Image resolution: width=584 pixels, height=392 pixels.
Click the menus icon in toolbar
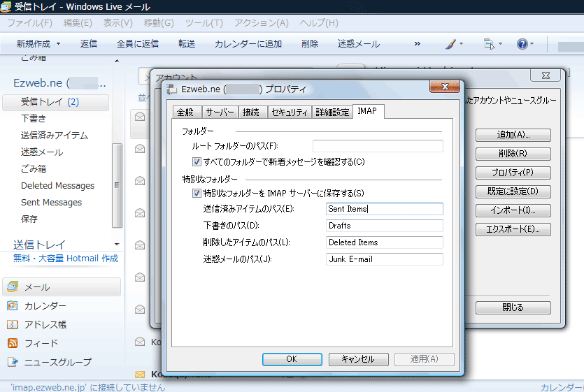click(x=489, y=44)
